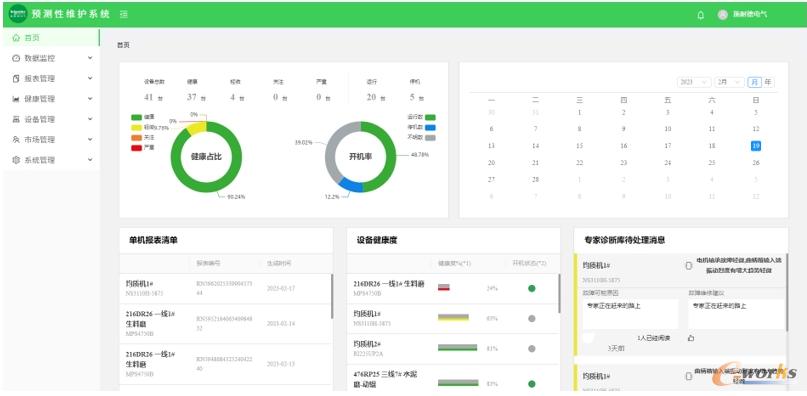
Task: Toggle 健康 legend in health ratio chart
Action: 143,117
